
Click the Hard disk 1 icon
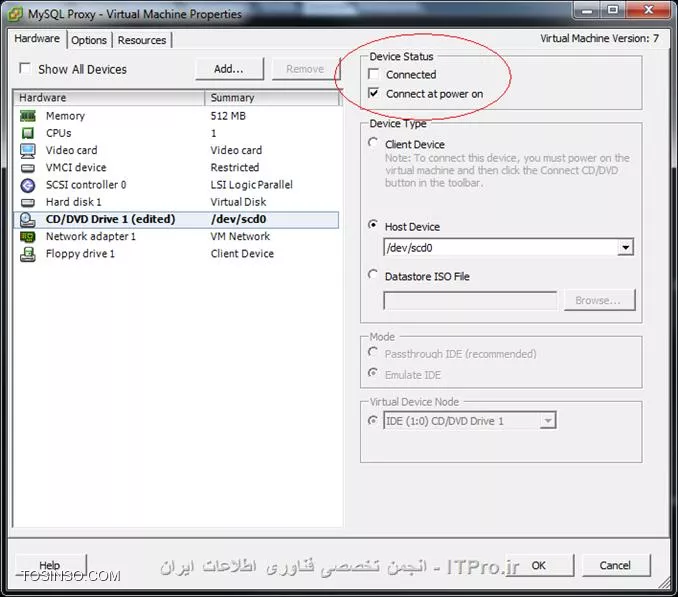[x=28, y=202]
